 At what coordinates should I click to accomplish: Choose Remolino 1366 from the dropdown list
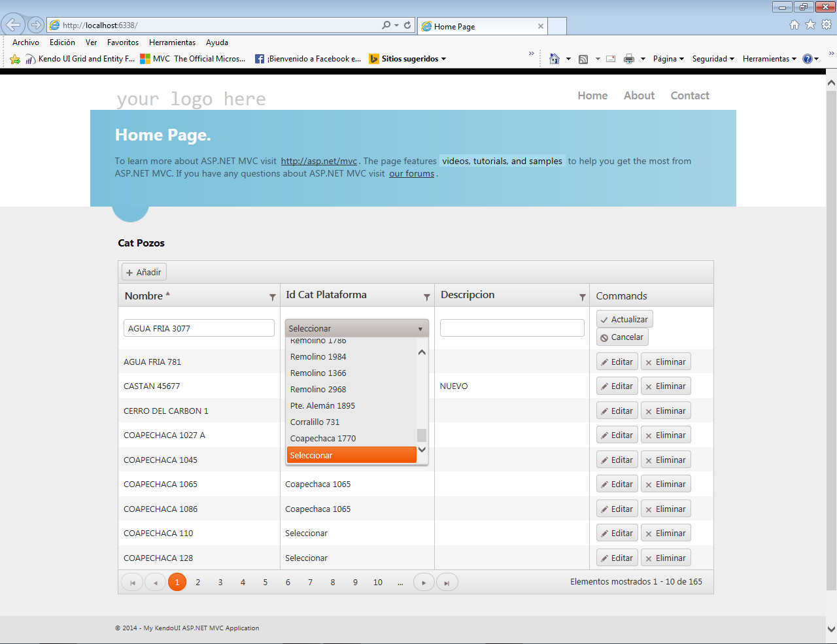click(352, 373)
